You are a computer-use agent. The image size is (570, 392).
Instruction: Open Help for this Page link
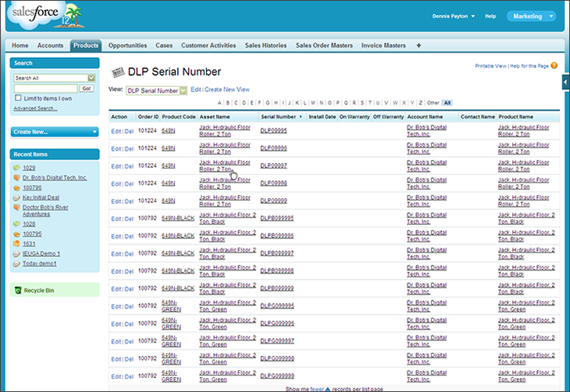pos(529,66)
